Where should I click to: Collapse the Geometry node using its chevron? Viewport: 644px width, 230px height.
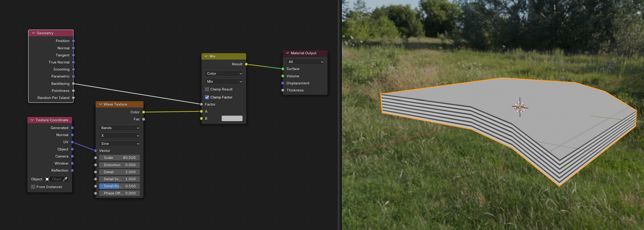click(33, 33)
